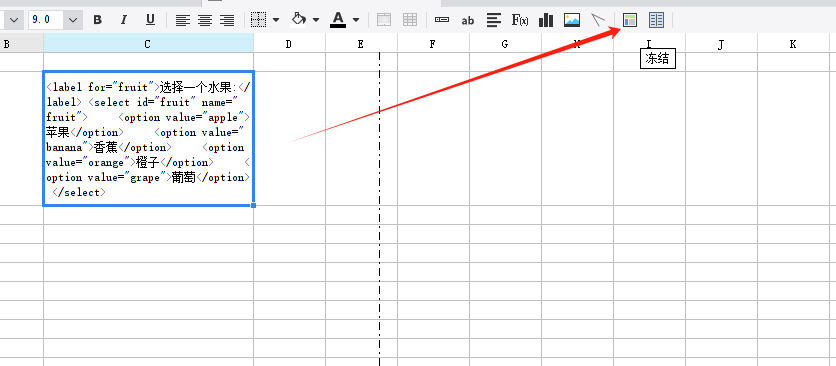Select column G header
Viewport: 836px width, 366px height.
click(x=505, y=44)
